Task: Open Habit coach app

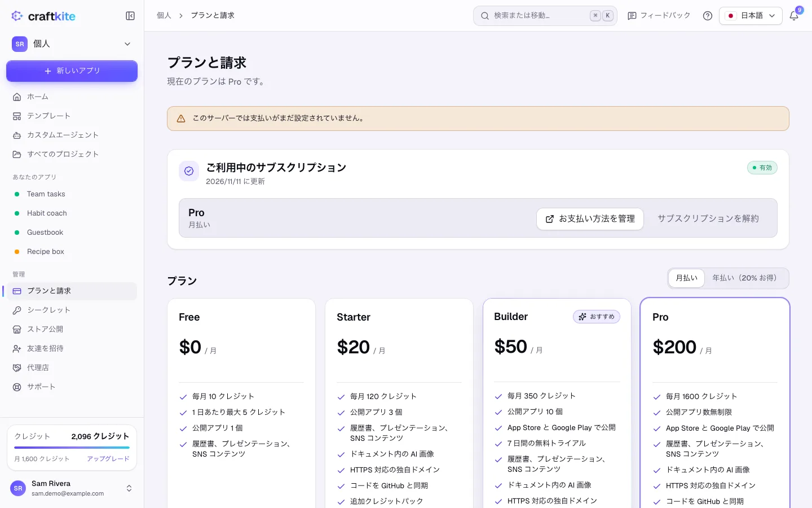Action: (72, 213)
